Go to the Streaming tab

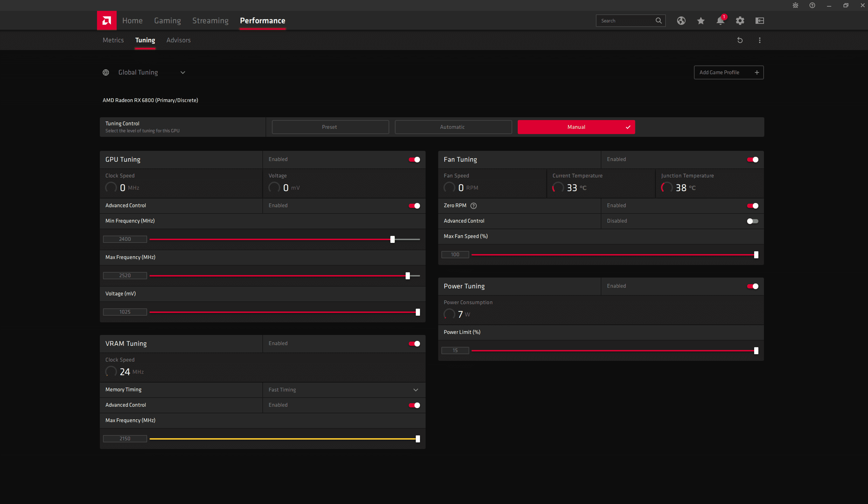coord(210,21)
